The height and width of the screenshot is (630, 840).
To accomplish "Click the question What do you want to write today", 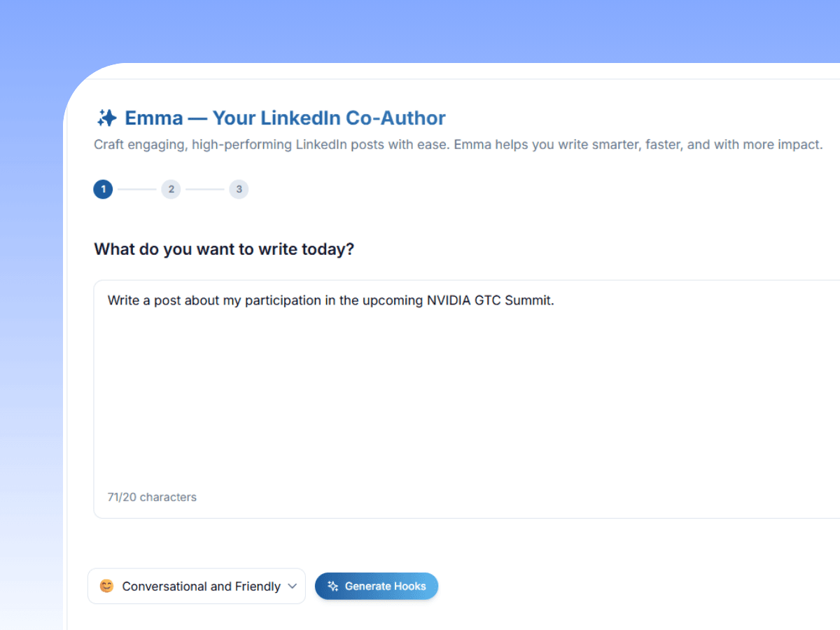I will 224,248.
